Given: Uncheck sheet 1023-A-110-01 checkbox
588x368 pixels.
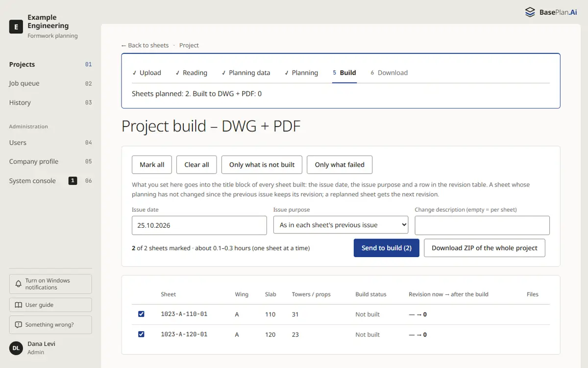Looking at the screenshot, I should tap(141, 314).
